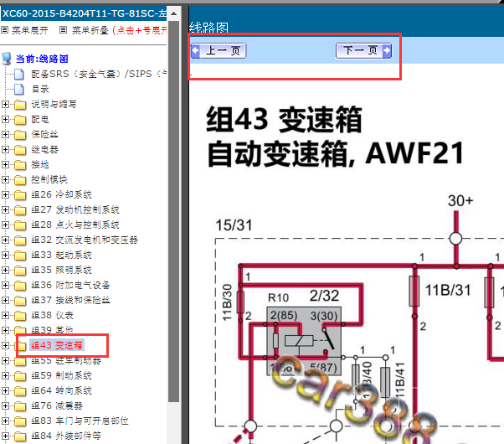Click the 接地 folder icon
The height and width of the screenshot is (444, 504).
[20, 165]
